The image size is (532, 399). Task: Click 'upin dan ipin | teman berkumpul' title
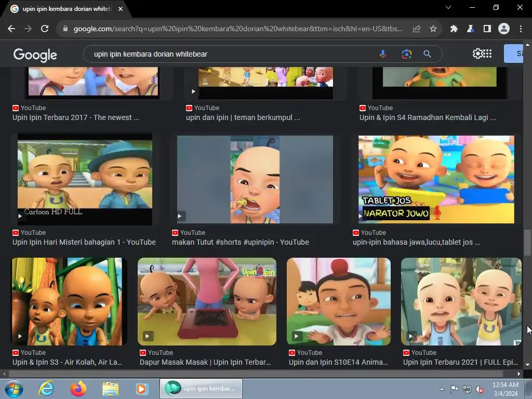pyautogui.click(x=243, y=117)
